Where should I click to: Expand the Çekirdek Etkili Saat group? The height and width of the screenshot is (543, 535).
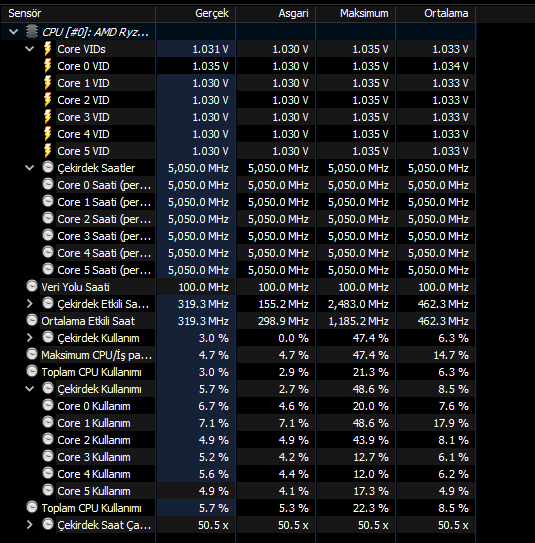[x=30, y=304]
